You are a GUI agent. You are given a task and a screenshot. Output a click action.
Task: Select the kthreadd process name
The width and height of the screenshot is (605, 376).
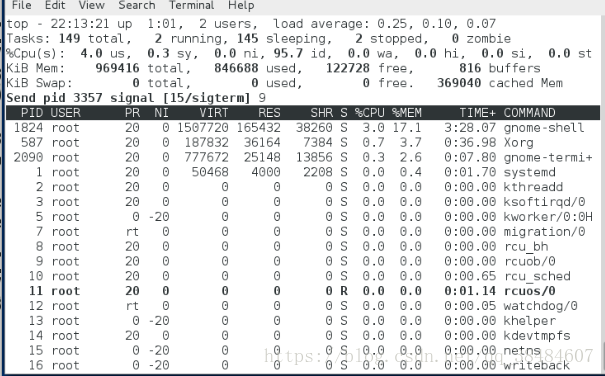pos(533,187)
